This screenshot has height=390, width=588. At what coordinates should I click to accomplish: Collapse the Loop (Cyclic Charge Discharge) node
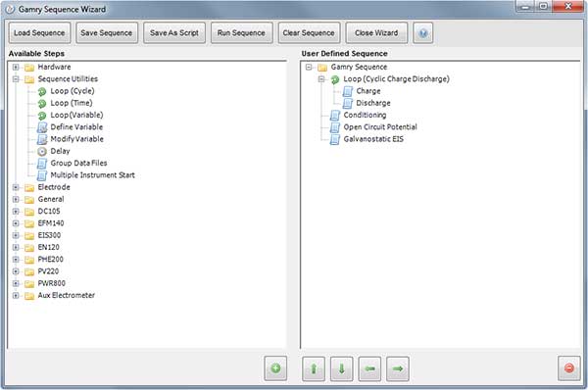click(x=321, y=79)
